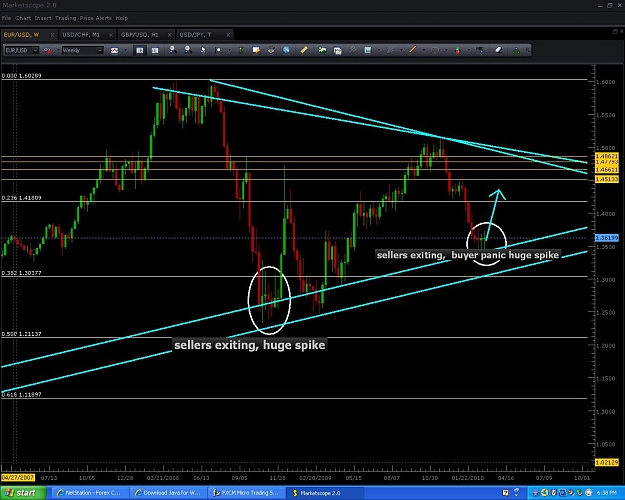The height and width of the screenshot is (500, 625).
Task: Expand the marker tool dropdown arrow
Action: tap(230, 50)
